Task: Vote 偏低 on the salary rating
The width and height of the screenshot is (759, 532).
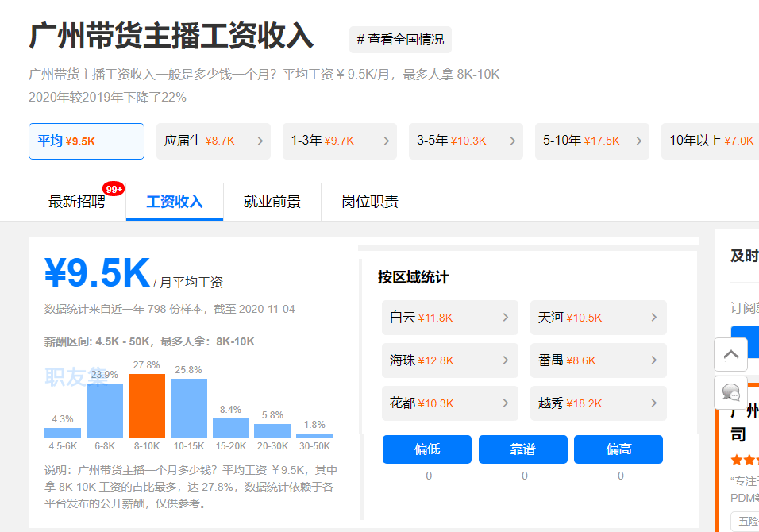Action: point(428,449)
